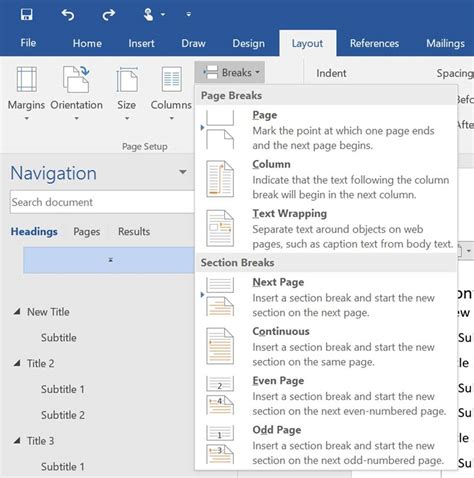Collapse the Title 2 heading
This screenshot has width=474, height=478.
pos(17,363)
